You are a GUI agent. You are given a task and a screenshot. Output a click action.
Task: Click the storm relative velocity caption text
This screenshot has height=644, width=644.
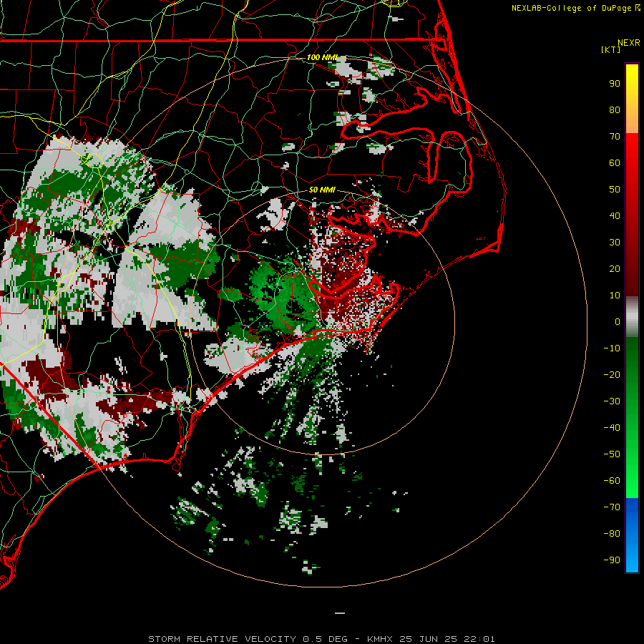(321, 639)
